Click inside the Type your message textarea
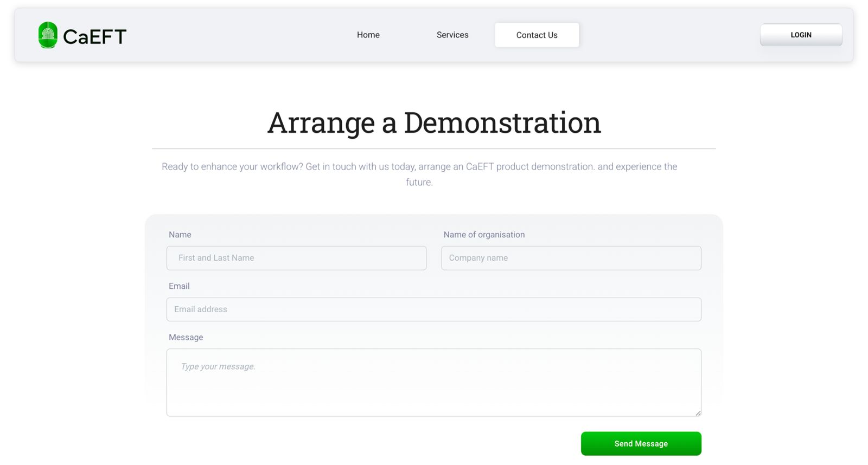Viewport: 868px width, 465px height. [x=434, y=383]
